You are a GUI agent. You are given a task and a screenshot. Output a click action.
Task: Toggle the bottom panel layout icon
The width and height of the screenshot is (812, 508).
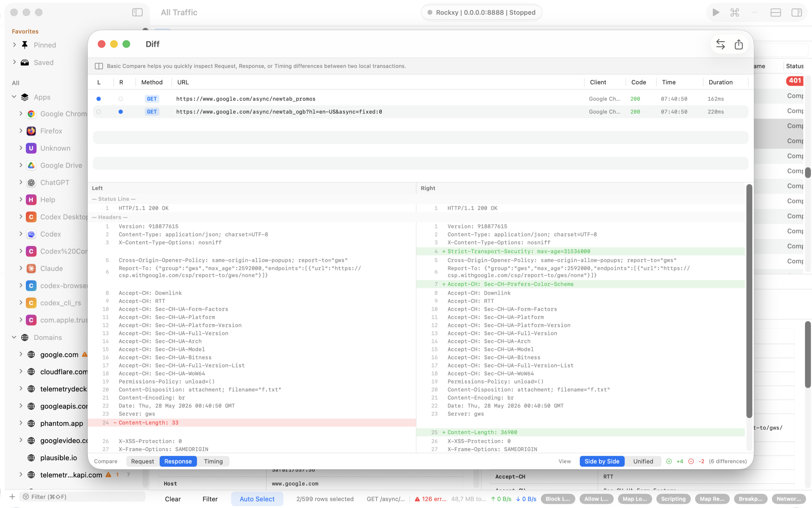point(775,12)
